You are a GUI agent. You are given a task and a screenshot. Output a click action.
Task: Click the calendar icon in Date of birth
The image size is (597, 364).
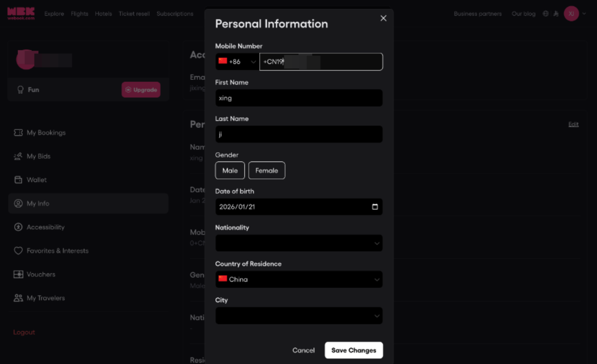(375, 207)
